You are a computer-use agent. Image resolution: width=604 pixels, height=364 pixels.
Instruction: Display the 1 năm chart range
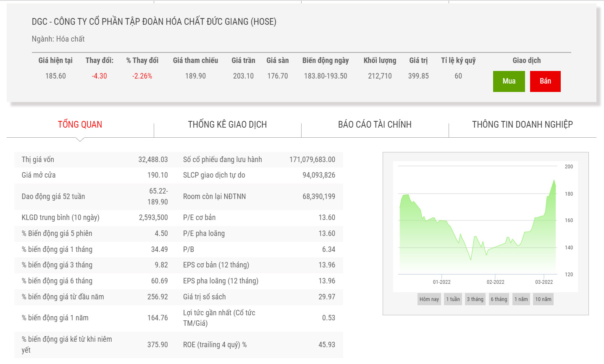[521, 299]
